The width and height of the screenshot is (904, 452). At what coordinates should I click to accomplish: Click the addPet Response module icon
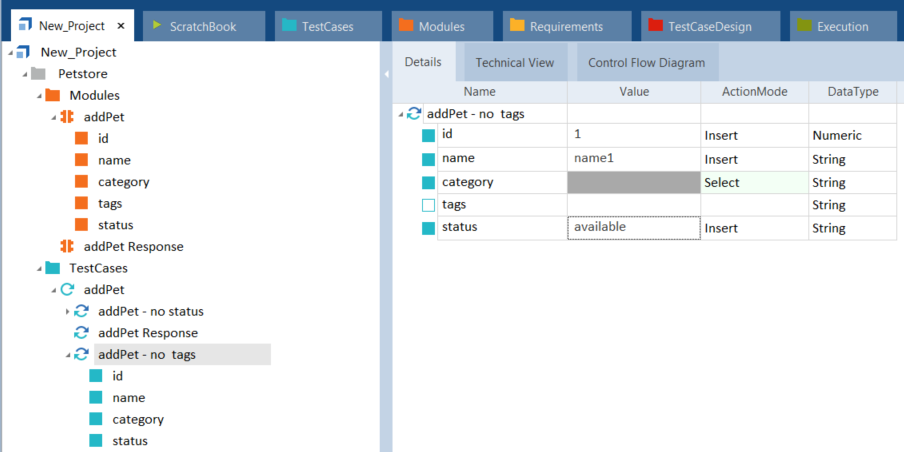pos(68,246)
